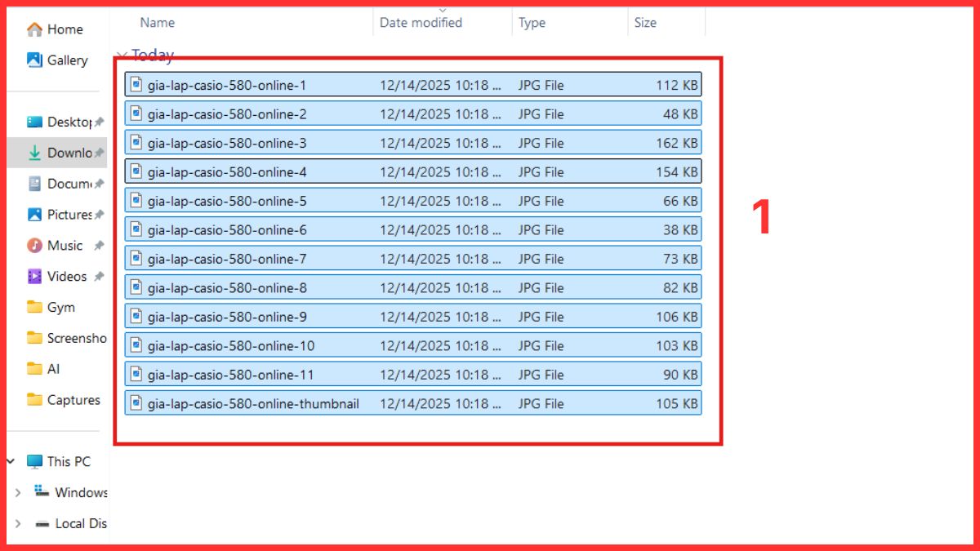Collapse the This PC tree item
980x551 pixels.
click(11, 461)
